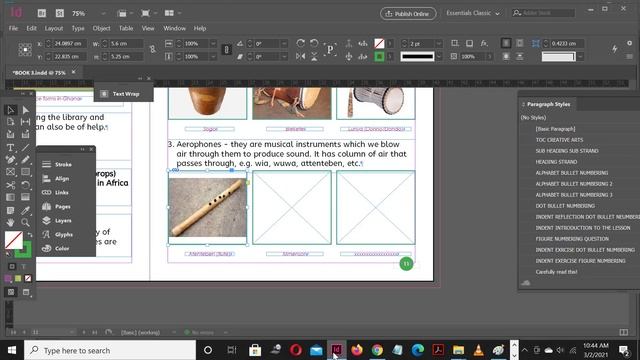
Task: Click the Content Collector tool
Action: coord(11,134)
